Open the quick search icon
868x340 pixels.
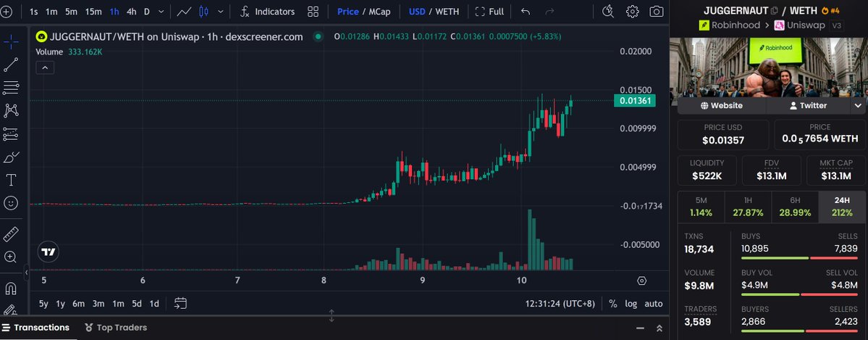click(608, 12)
